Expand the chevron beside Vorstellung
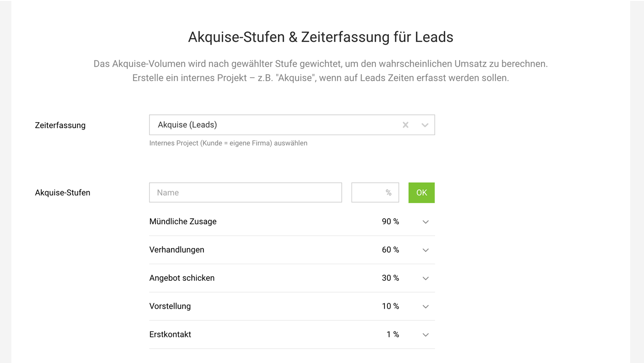The width and height of the screenshot is (644, 363). click(x=425, y=306)
